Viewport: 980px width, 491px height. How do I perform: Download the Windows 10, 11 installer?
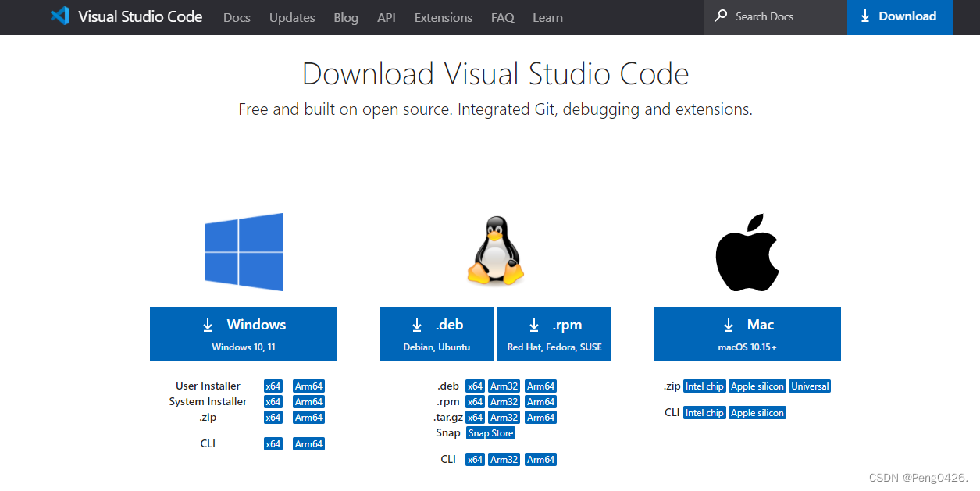pyautogui.click(x=244, y=334)
